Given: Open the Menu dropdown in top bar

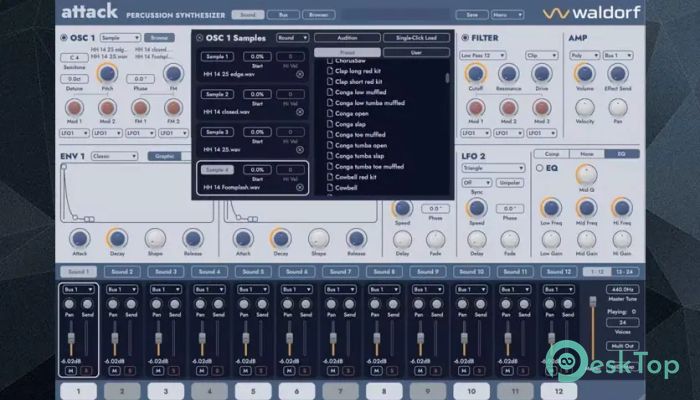Looking at the screenshot, I should point(508,15).
